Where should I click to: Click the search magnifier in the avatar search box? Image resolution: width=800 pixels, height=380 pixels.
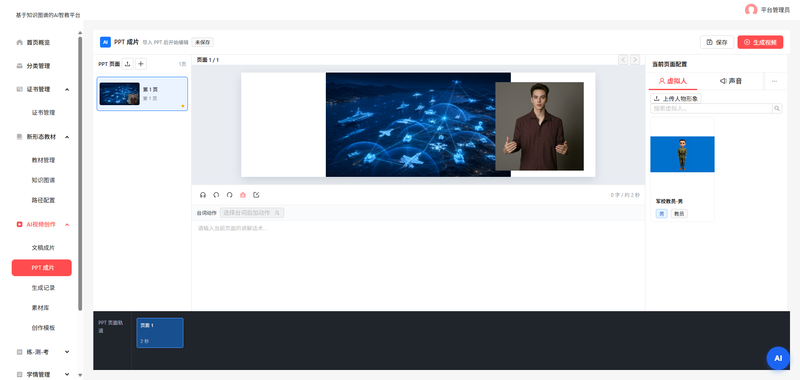point(777,108)
